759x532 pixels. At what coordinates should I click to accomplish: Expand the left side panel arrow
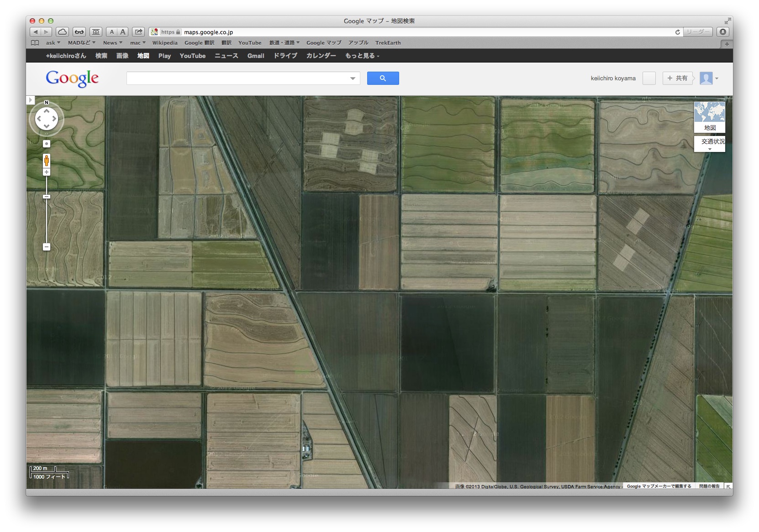[x=30, y=100]
